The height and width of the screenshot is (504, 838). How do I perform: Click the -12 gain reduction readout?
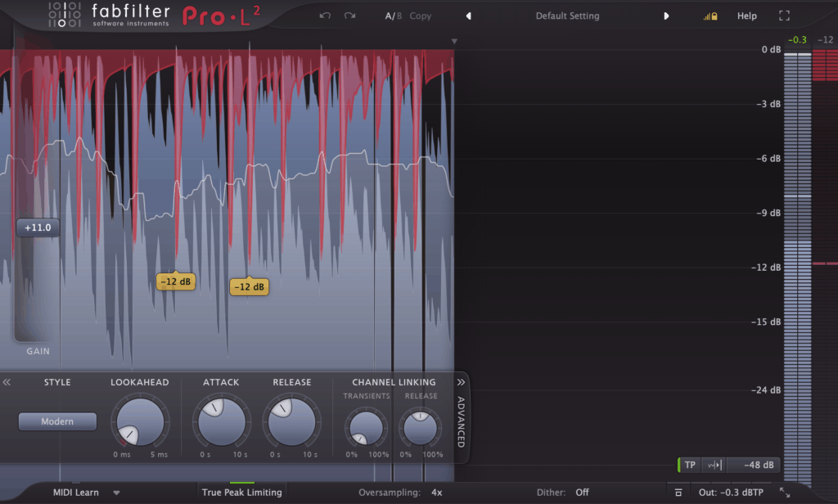[x=825, y=40]
